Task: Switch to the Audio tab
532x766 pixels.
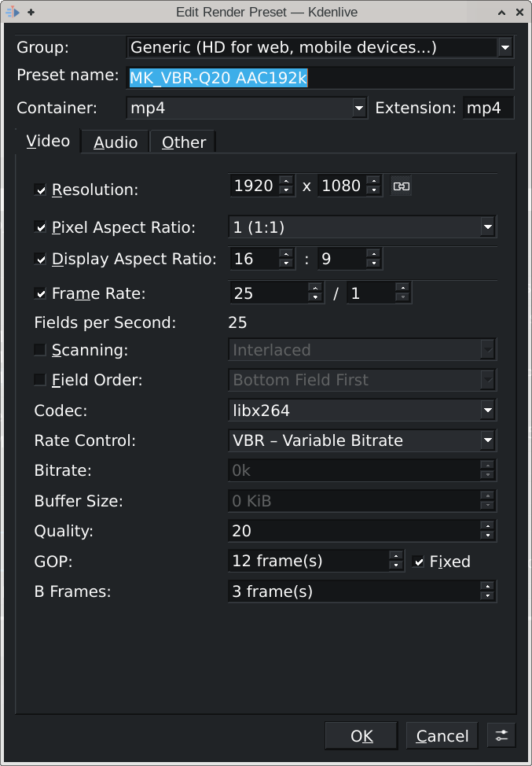Action: click(116, 142)
